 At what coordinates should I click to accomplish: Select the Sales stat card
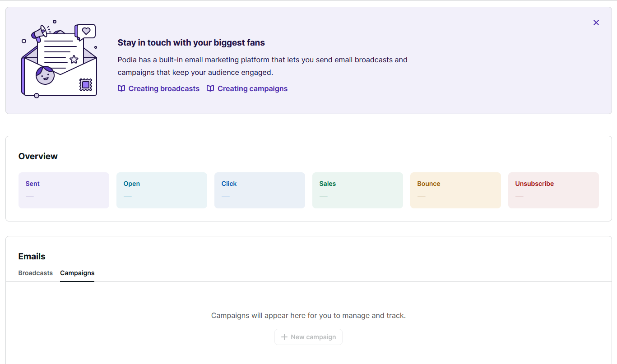coord(357,190)
